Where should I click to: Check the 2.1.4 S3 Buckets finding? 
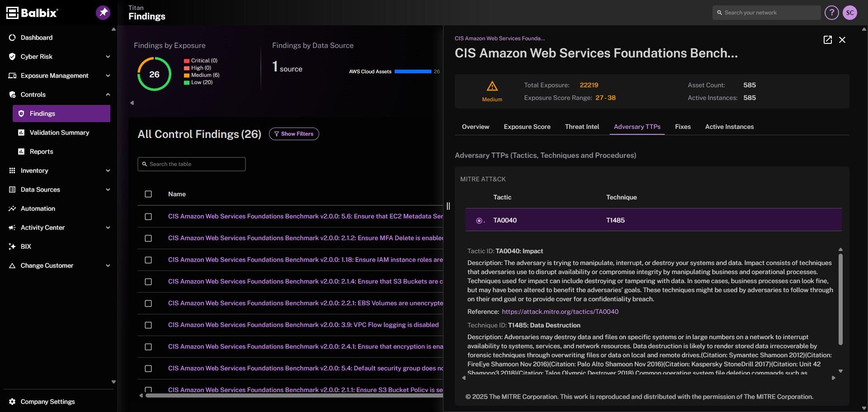pyautogui.click(x=148, y=282)
